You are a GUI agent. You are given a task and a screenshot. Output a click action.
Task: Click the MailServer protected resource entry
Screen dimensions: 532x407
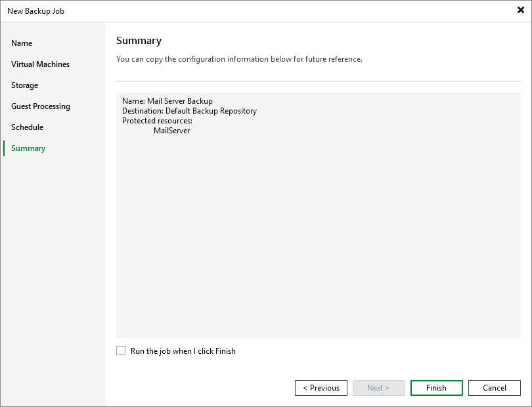[x=171, y=131]
